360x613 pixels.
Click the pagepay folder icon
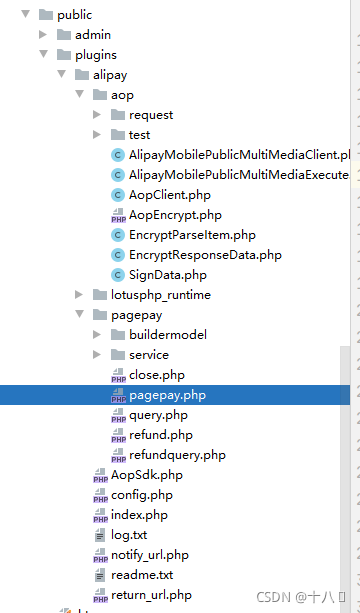[100, 315]
